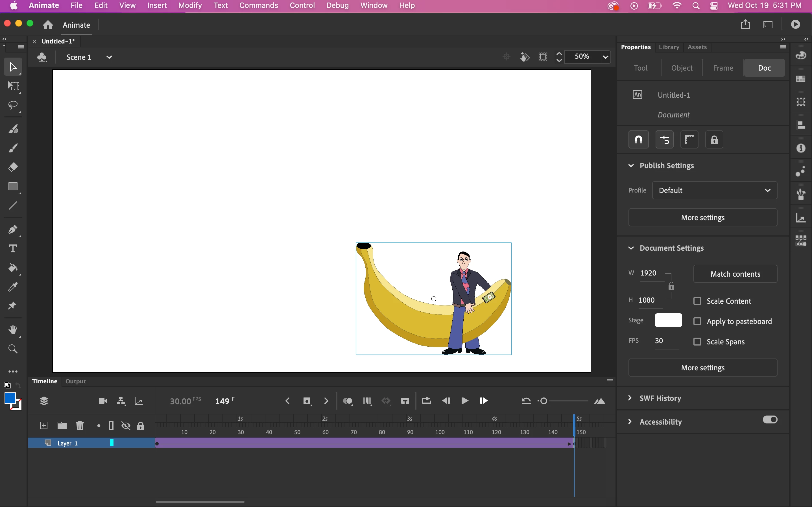Image resolution: width=812 pixels, height=507 pixels.
Task: Select the Paint Bucket tool
Action: click(x=13, y=268)
